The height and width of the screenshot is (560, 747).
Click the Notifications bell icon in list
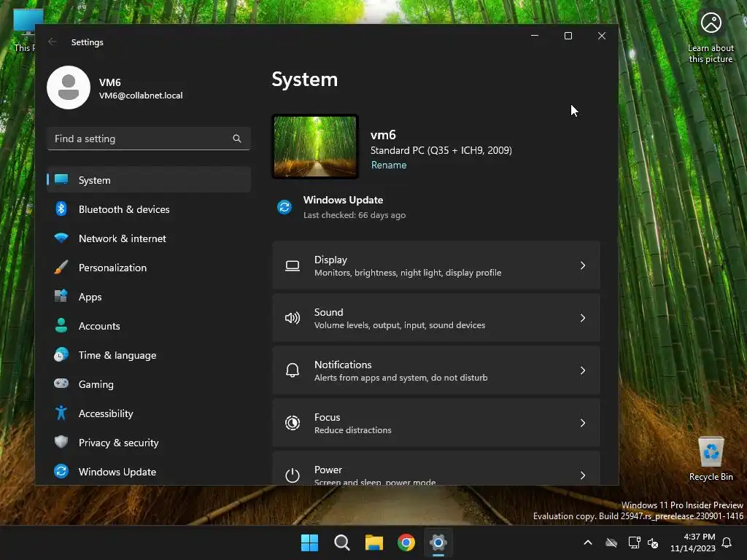point(292,370)
